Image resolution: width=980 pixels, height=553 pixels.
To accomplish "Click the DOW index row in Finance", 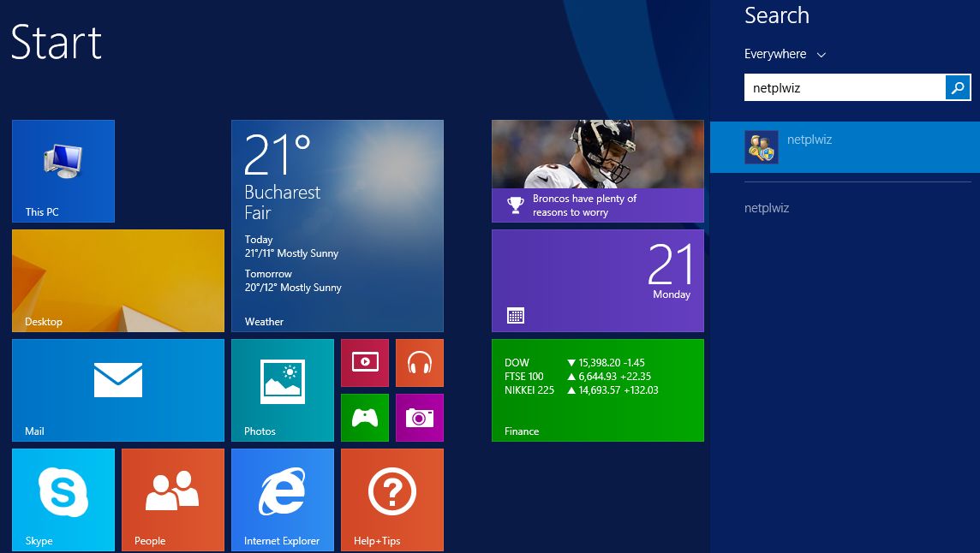I will [x=574, y=362].
